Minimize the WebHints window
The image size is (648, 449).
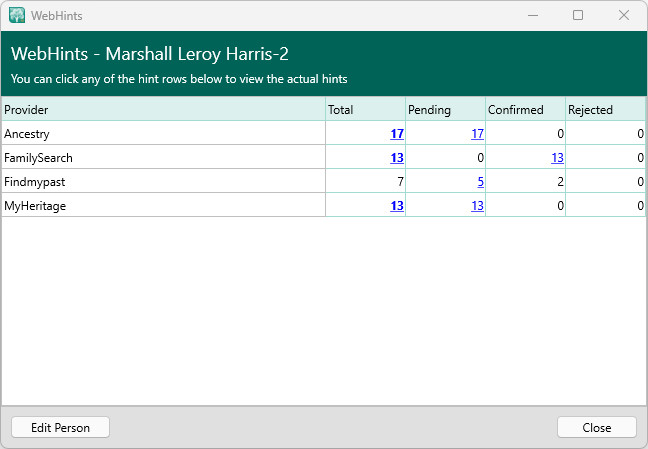tap(533, 15)
